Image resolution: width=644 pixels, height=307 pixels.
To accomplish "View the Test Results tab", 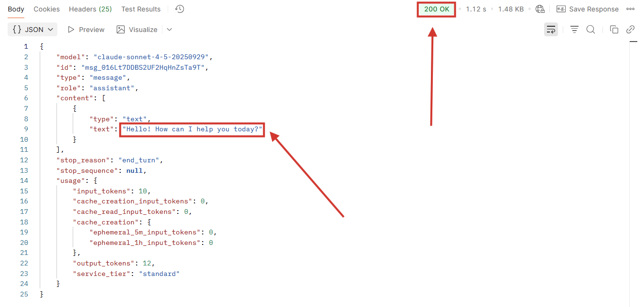I will tap(140, 9).
